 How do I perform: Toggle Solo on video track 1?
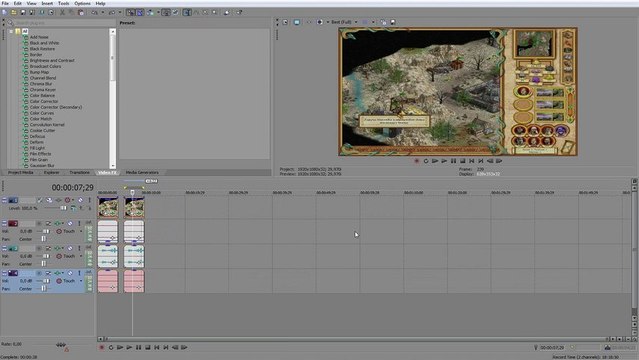90,200
